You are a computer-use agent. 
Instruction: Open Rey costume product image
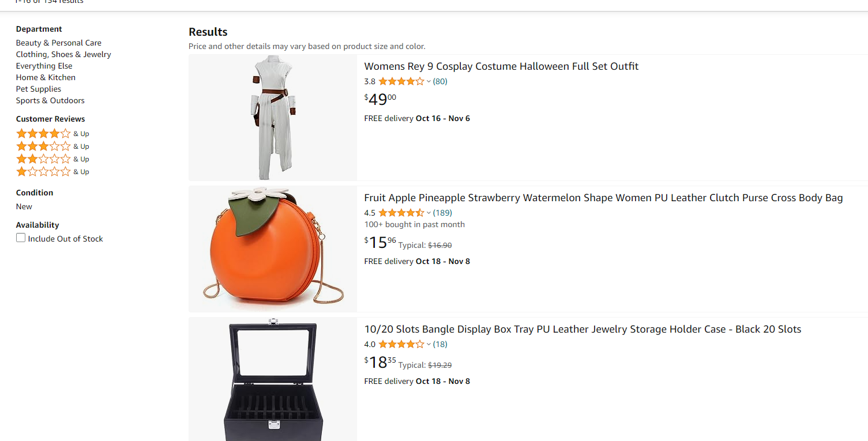point(273,118)
